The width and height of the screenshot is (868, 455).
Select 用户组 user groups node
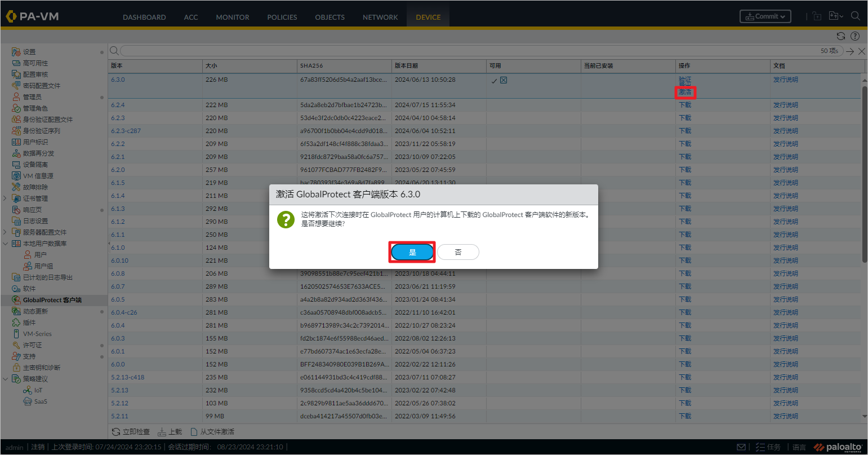[43, 266]
